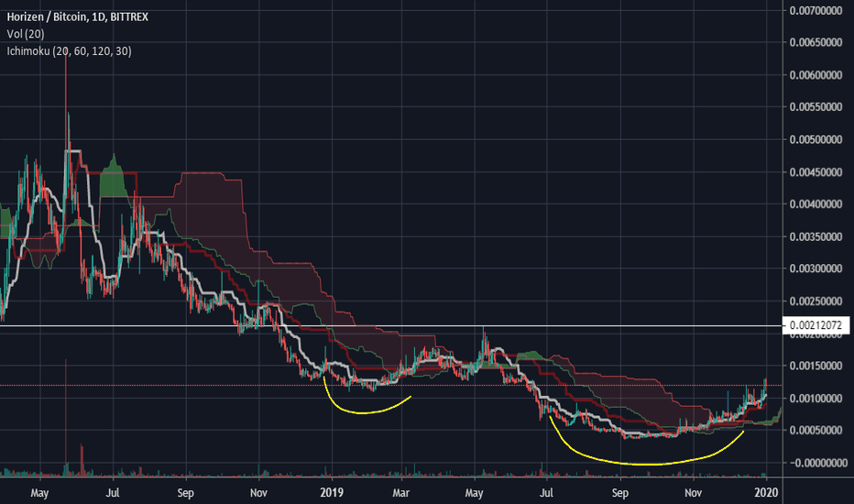Click the 0.00700000 price axis label
This screenshot has width=854, height=504.
[816, 10]
